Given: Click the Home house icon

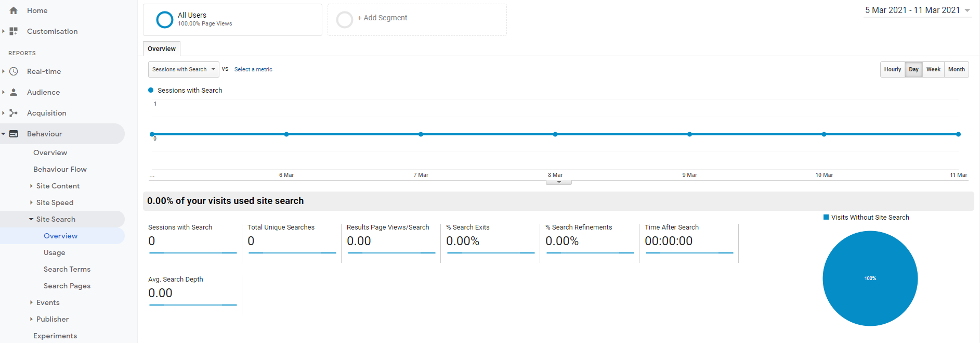Looking at the screenshot, I should click(14, 10).
